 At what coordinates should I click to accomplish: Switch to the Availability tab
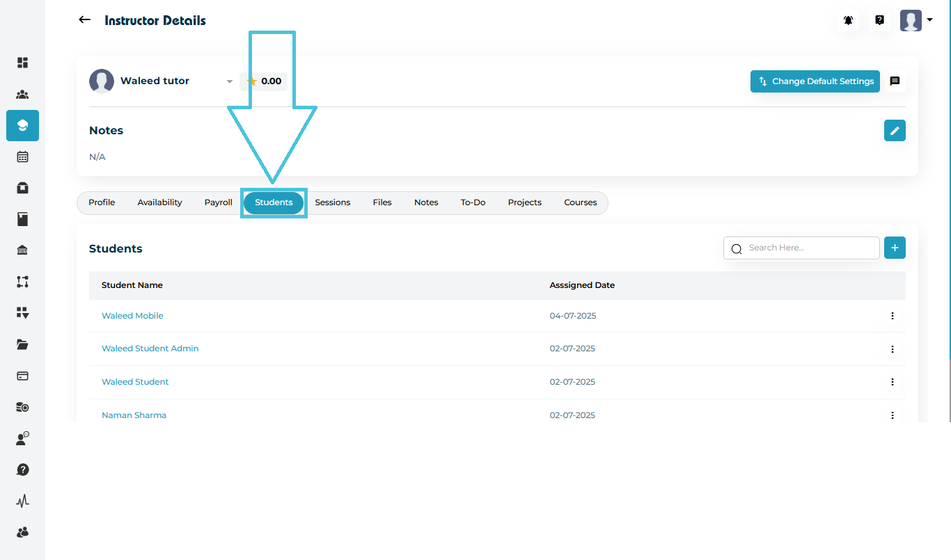click(159, 202)
